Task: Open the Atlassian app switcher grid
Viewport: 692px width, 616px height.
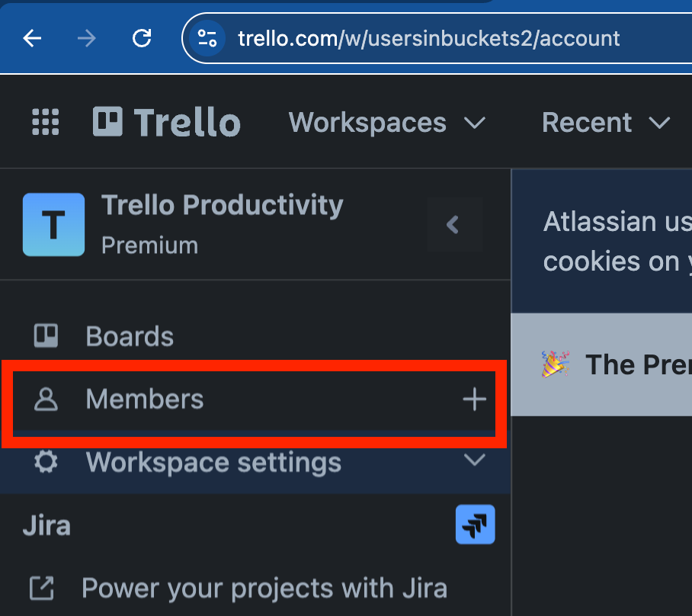Action: pyautogui.click(x=46, y=122)
